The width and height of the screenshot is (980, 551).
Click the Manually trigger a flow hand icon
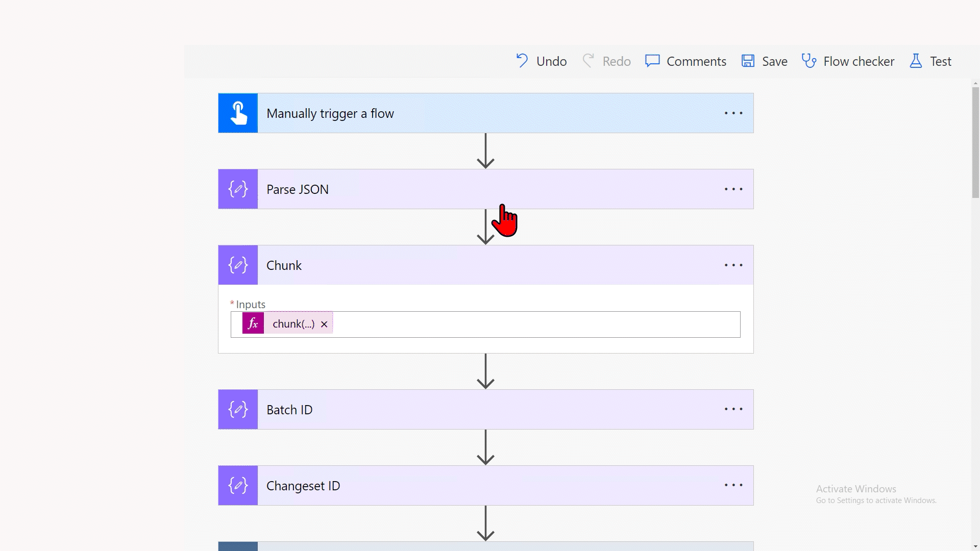(x=238, y=113)
